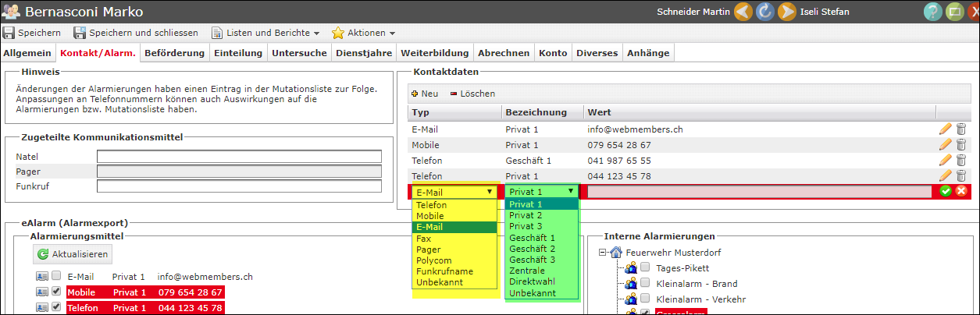Switch to the Anhänge tab

click(x=648, y=53)
